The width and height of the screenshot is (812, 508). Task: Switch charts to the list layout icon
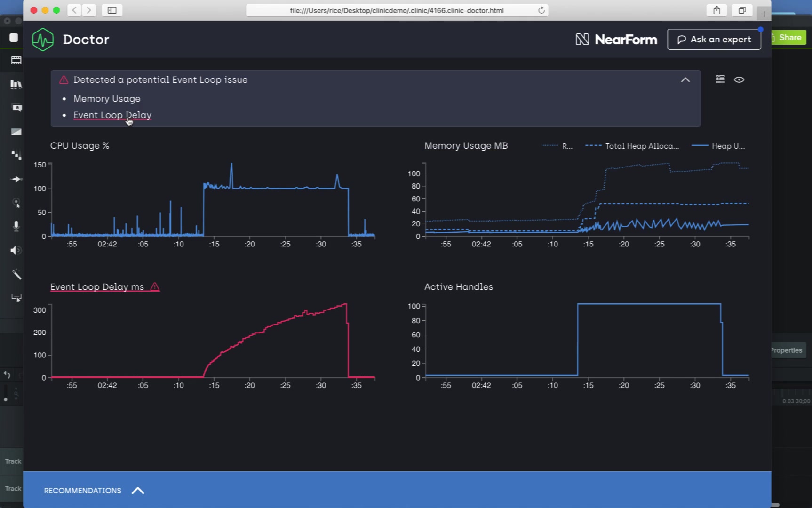[x=720, y=79]
